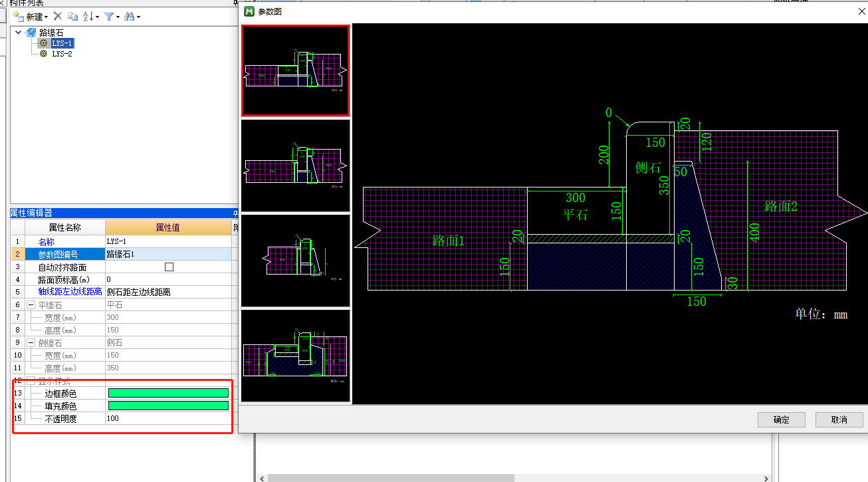Select LYS-2 in the component tree

tap(62, 54)
